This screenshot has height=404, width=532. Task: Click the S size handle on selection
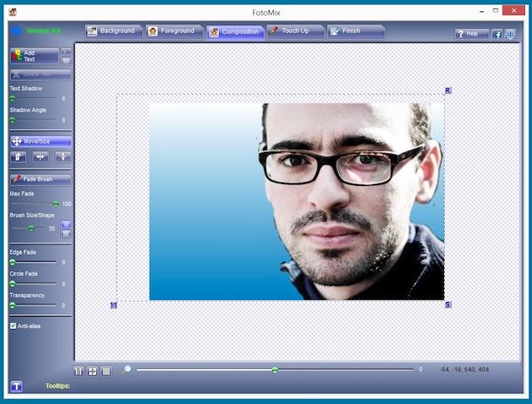[448, 305]
